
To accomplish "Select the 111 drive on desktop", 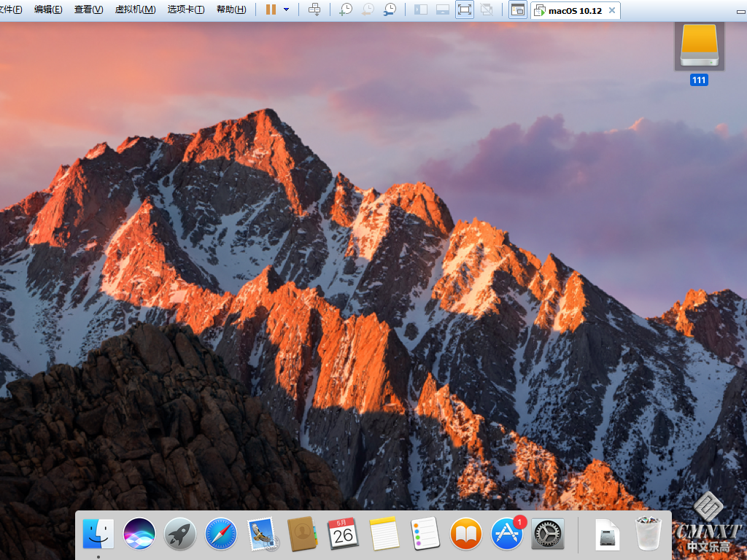I will point(699,47).
